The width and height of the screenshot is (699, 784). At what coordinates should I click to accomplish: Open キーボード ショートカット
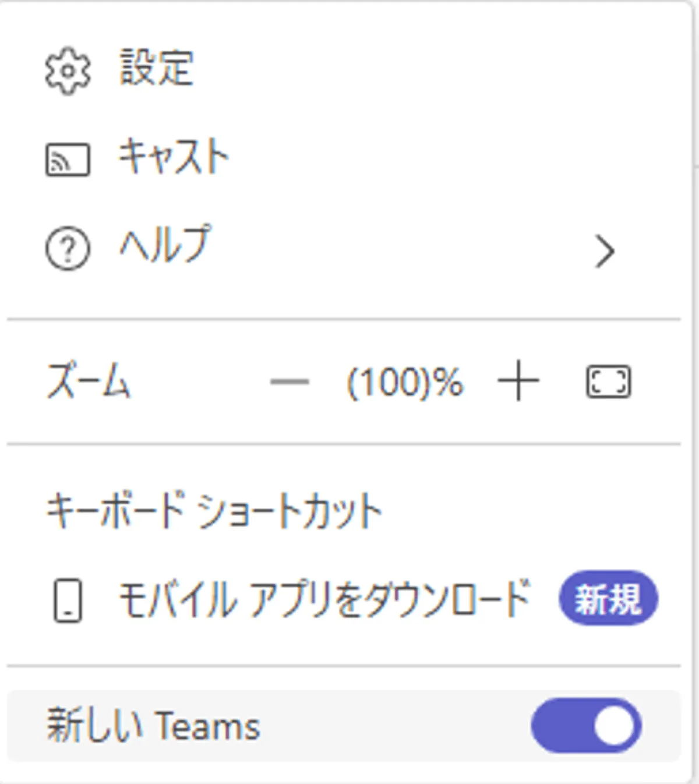tap(214, 511)
